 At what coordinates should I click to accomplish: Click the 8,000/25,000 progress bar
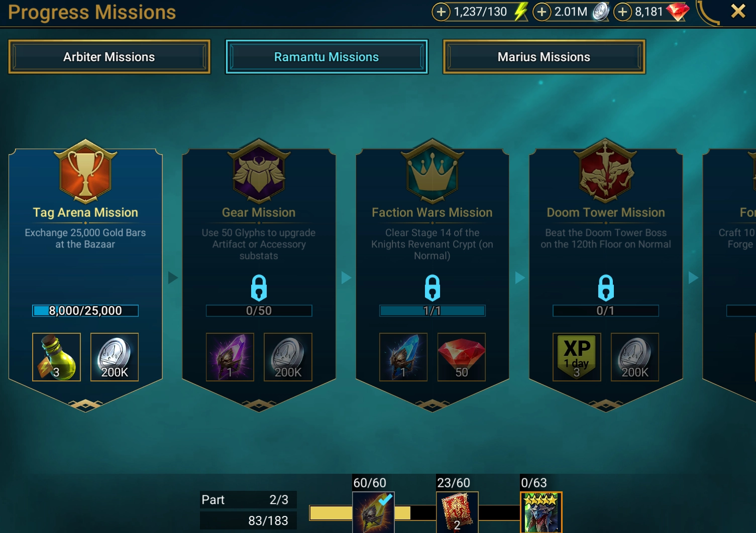[x=85, y=311]
